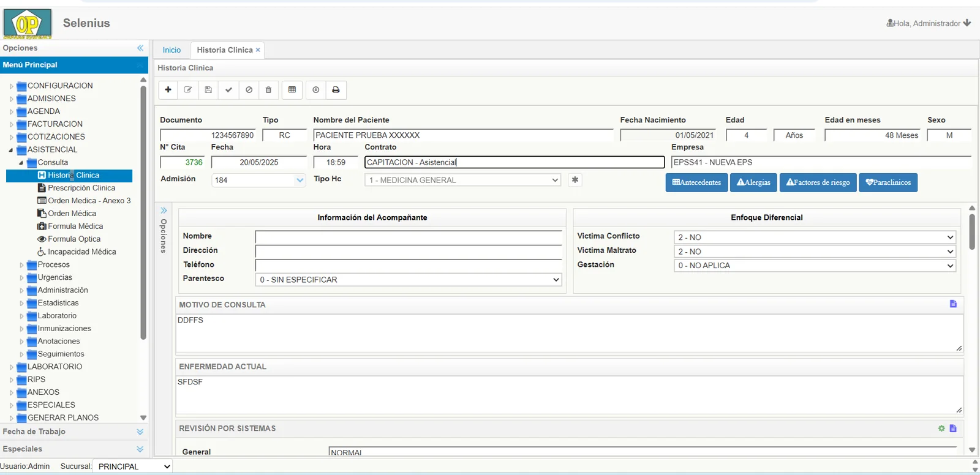Open the Hola, Administrador user menu
The image size is (980, 475).
(929, 23)
